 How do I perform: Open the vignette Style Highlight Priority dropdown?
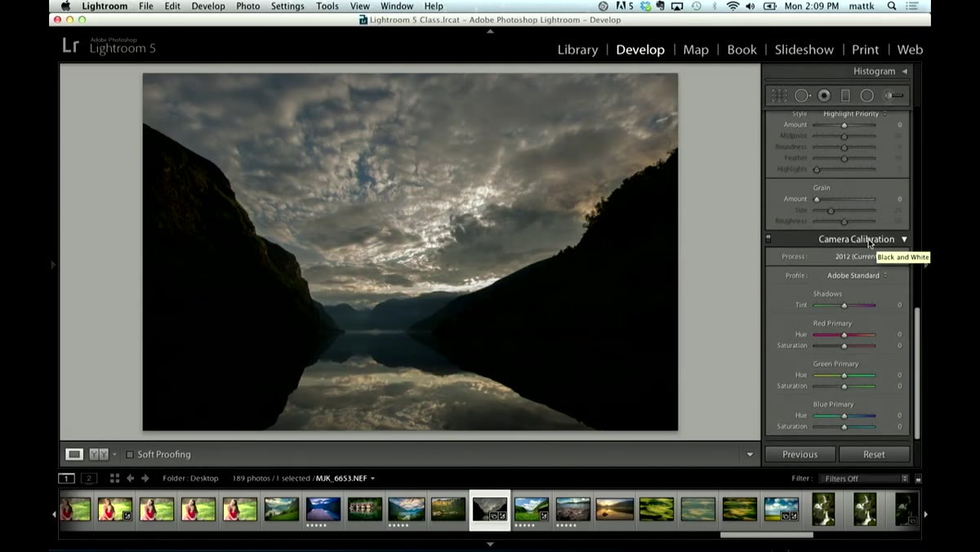[x=854, y=114]
